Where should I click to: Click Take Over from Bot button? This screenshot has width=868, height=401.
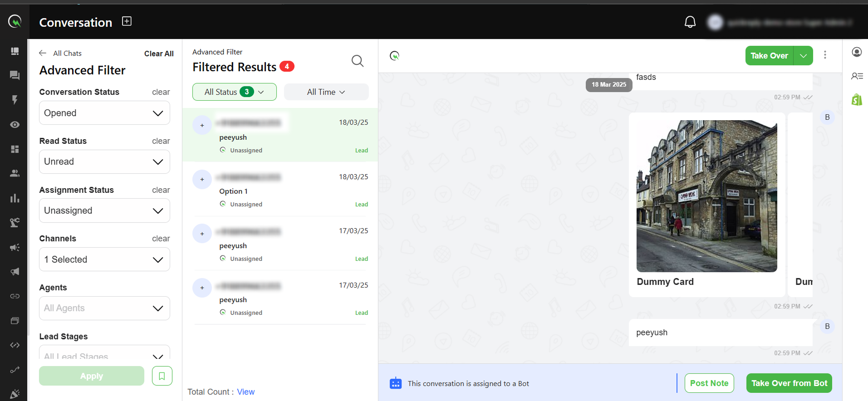coord(790,383)
